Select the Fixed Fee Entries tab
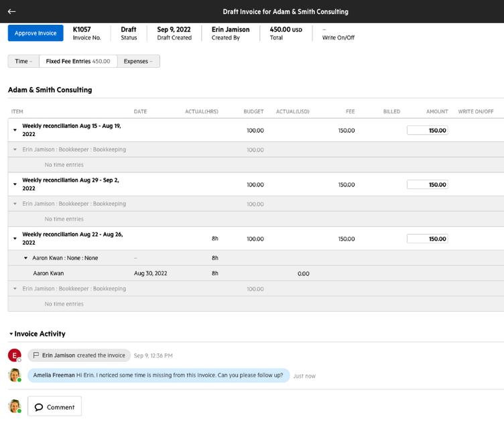 click(78, 61)
